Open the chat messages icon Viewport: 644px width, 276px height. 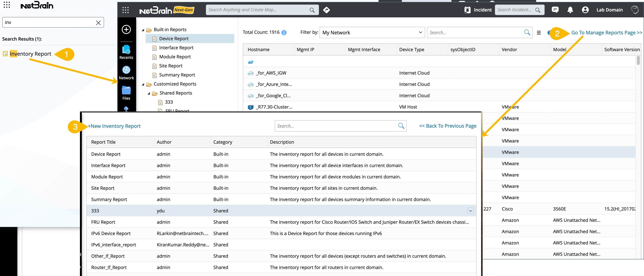(555, 10)
